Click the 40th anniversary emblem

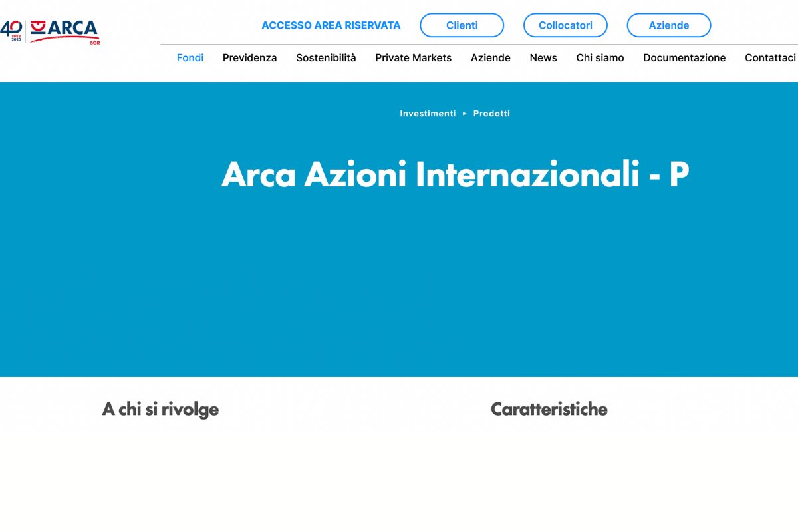pyautogui.click(x=11, y=30)
